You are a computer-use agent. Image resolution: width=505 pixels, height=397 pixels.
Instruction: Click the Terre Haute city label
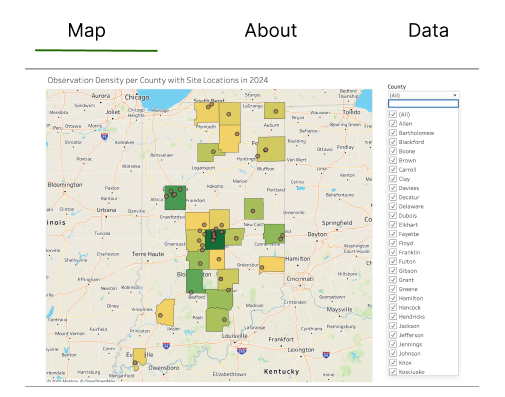point(148,254)
